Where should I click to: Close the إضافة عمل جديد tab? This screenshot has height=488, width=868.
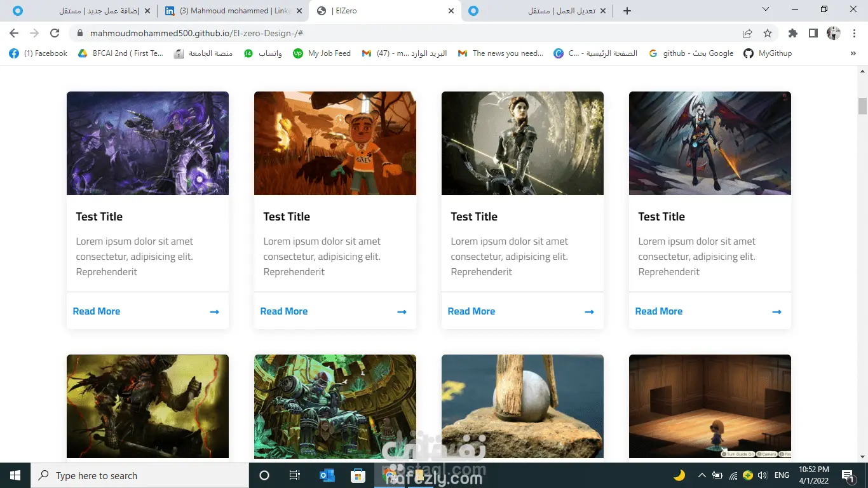(x=147, y=11)
